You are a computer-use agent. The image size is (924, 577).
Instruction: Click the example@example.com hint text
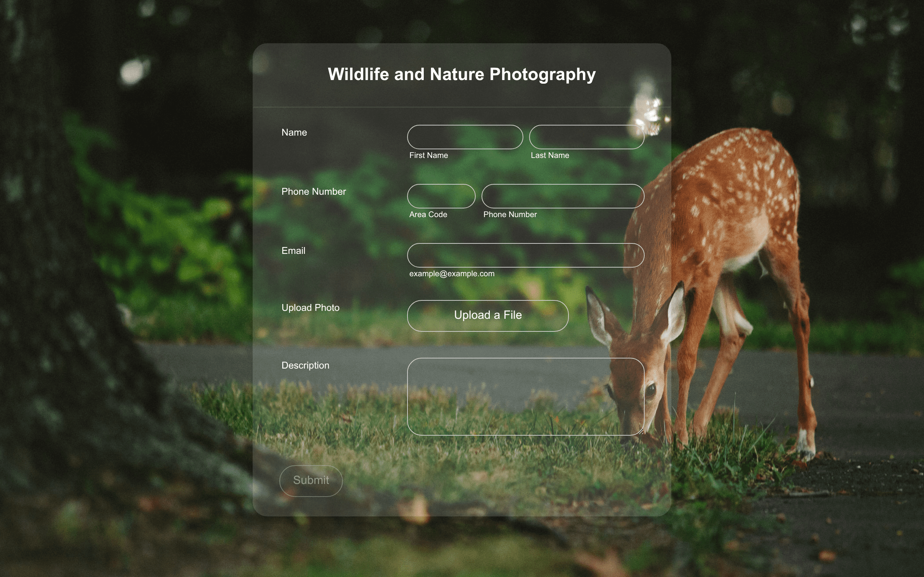point(452,274)
